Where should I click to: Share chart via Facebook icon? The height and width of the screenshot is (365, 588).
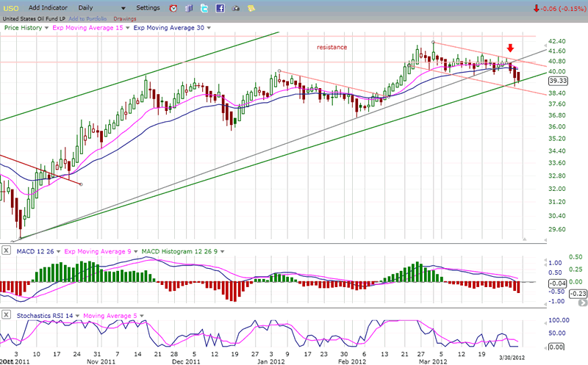pos(220,8)
